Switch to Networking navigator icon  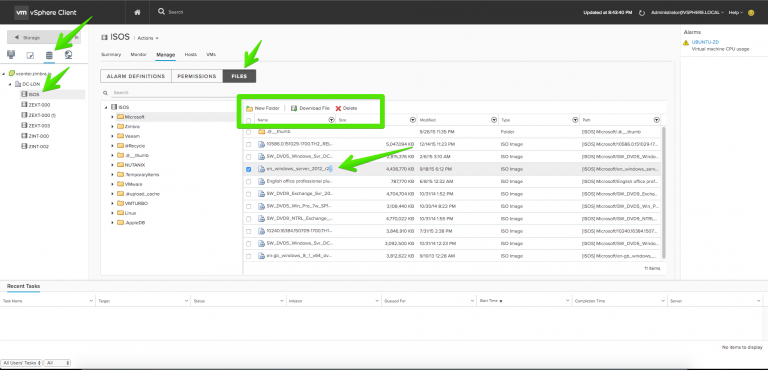coord(68,54)
